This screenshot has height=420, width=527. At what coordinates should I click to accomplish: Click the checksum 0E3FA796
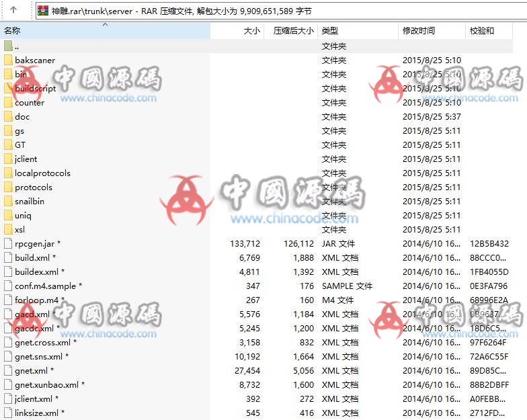pos(489,286)
